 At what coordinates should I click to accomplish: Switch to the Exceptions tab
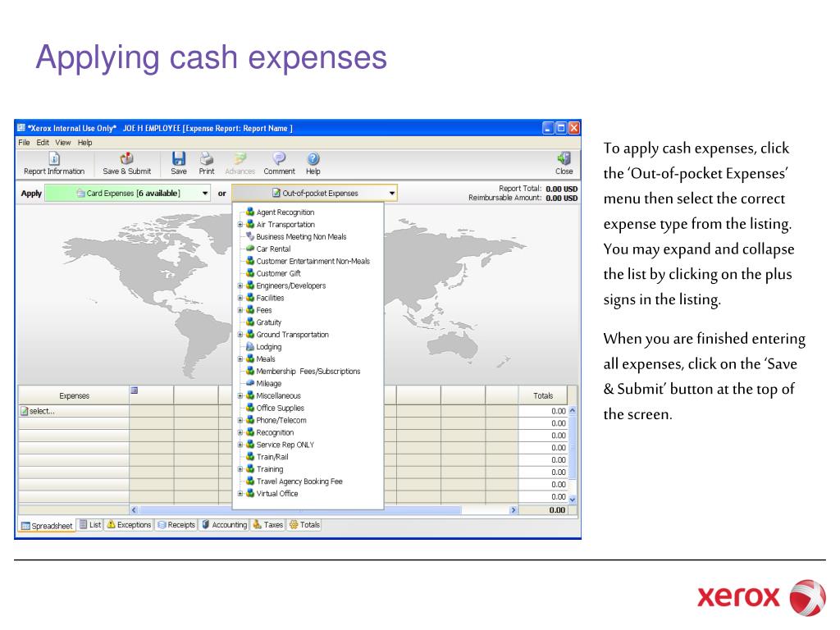[x=129, y=525]
